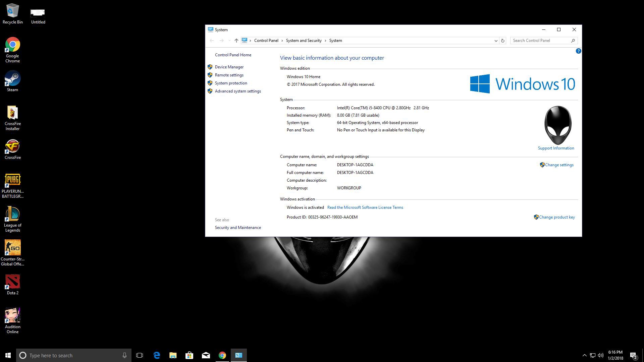
Task: Open the Mail app from taskbar
Action: (x=206, y=355)
